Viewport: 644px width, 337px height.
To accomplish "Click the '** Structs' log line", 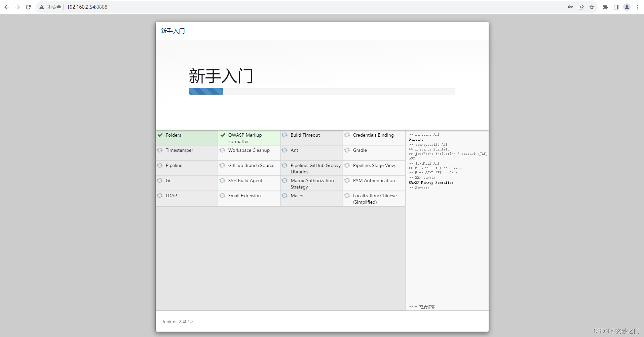I will pos(419,188).
